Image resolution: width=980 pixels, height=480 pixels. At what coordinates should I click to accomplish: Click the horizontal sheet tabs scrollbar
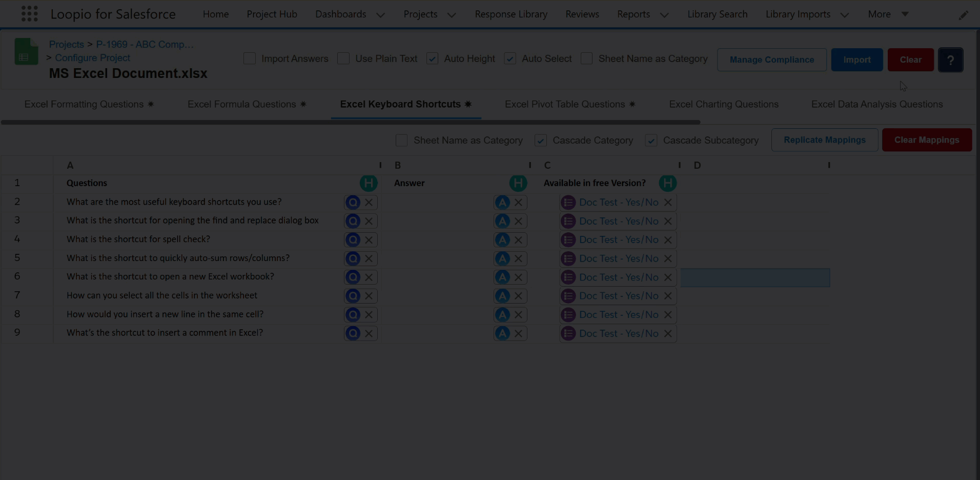[351, 122]
